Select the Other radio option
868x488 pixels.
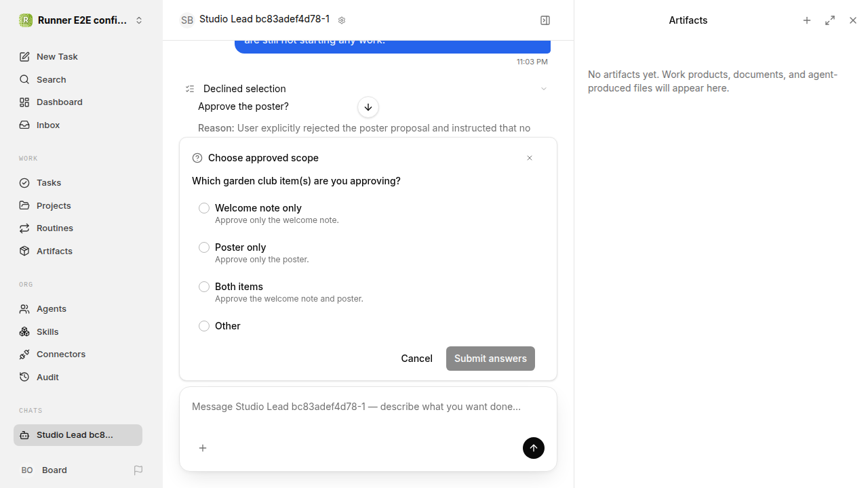[204, 326]
